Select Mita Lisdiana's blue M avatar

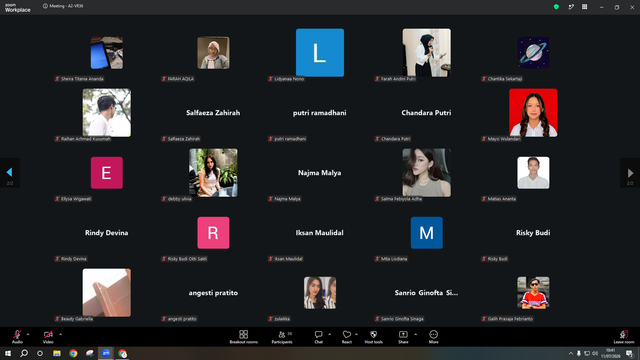(427, 233)
